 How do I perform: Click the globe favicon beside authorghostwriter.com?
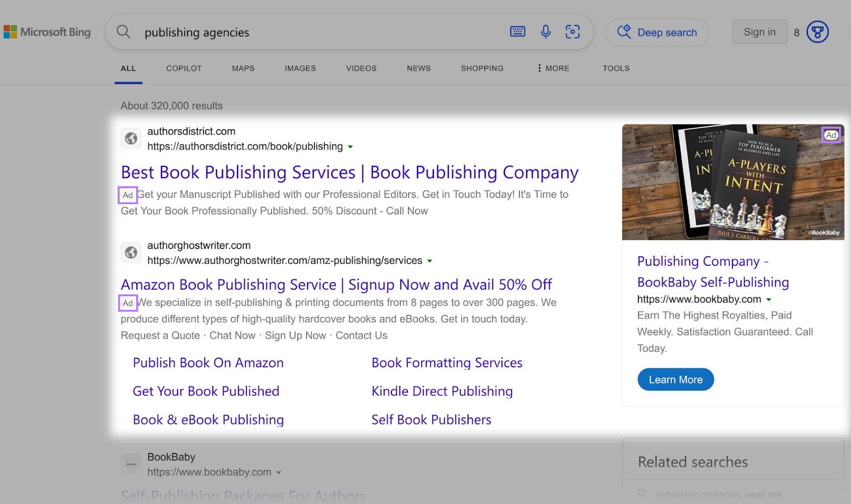[x=131, y=253]
